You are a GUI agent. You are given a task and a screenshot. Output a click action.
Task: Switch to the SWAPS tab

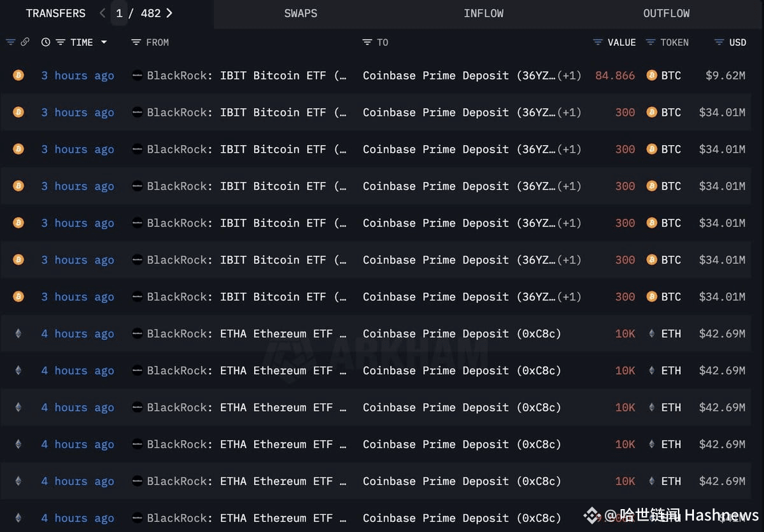tap(301, 13)
